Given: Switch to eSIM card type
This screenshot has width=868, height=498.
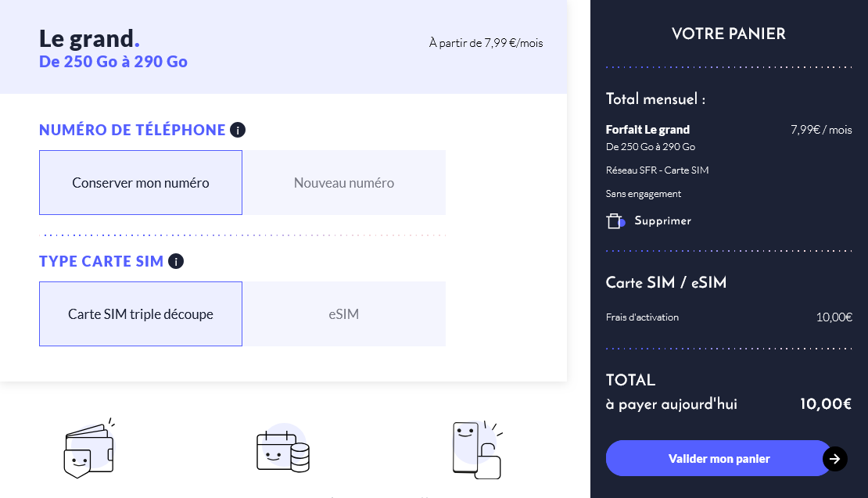Looking at the screenshot, I should coord(344,314).
